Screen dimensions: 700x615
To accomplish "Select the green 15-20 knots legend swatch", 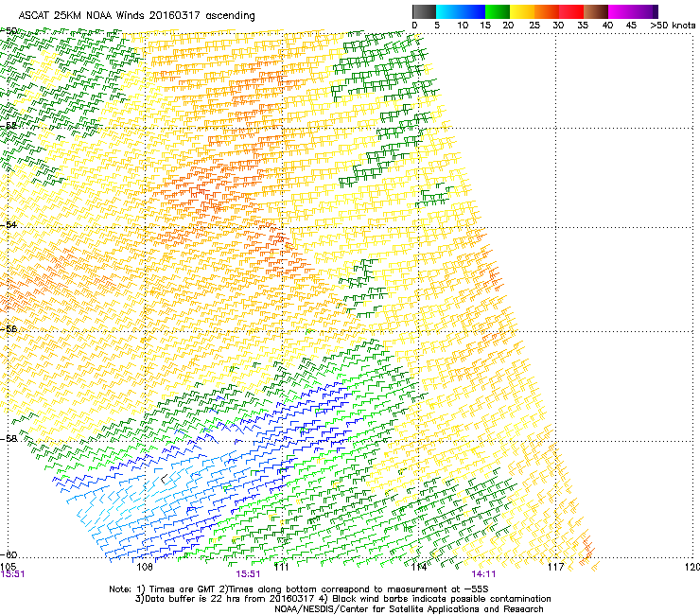I will coord(498,11).
